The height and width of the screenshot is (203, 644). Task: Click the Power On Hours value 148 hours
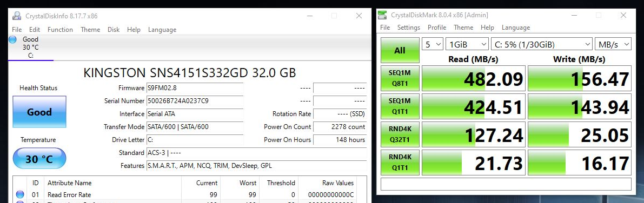point(340,140)
